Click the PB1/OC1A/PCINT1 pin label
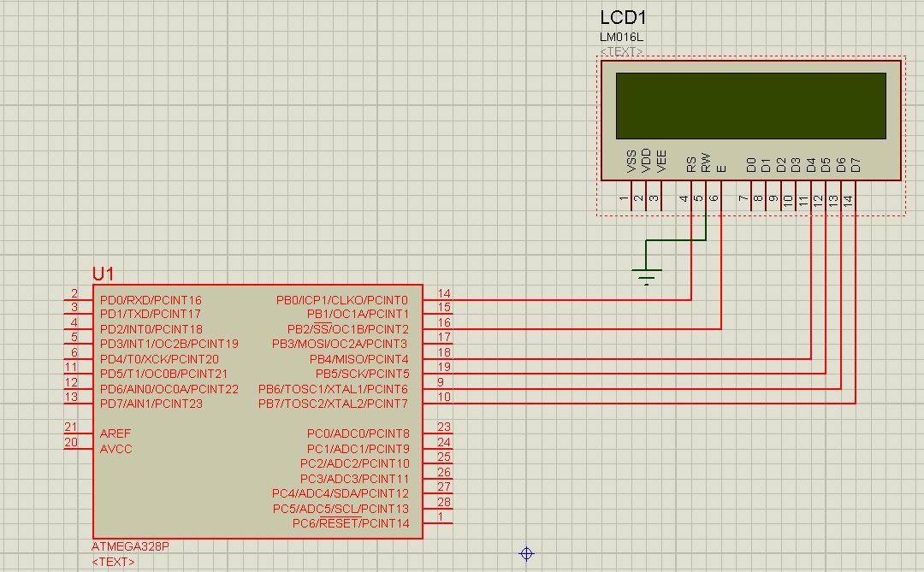Screen dimensions: 924x572 (358, 314)
